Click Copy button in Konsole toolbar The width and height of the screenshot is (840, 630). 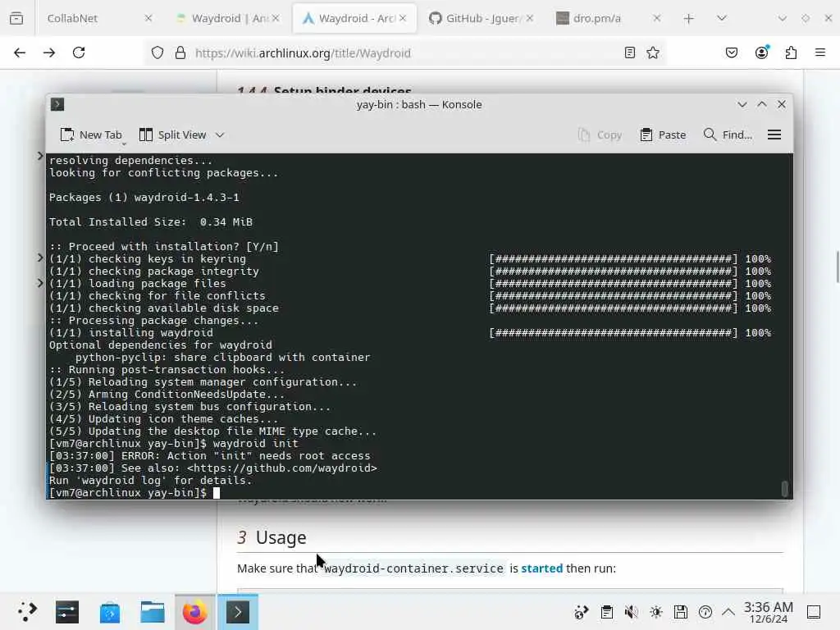click(600, 135)
